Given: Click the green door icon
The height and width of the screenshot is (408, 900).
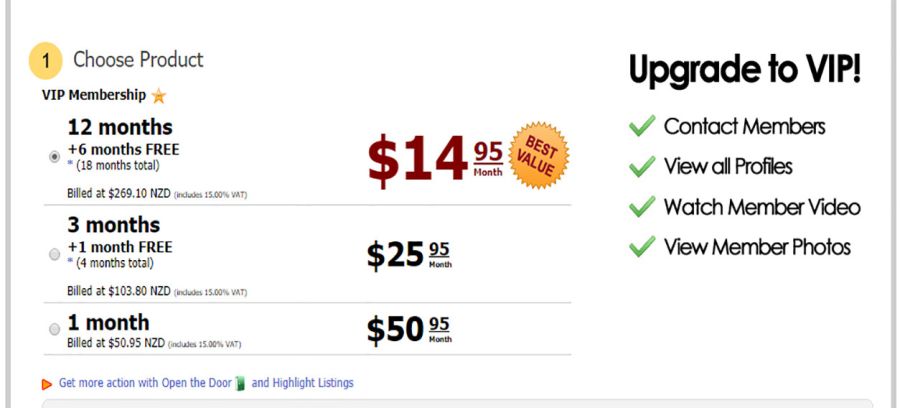Looking at the screenshot, I should pos(240,383).
